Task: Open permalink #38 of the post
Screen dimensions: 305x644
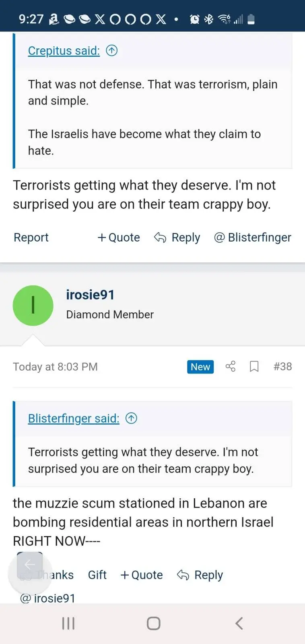Action: (x=282, y=366)
